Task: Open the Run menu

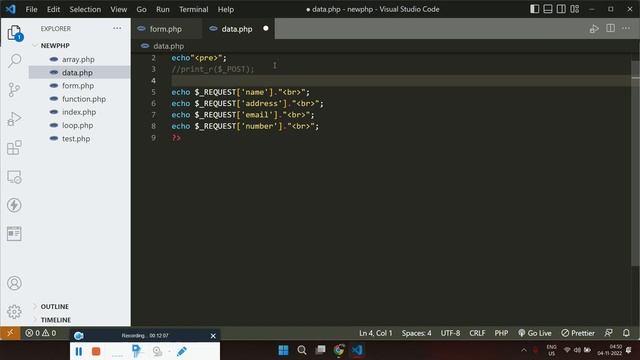Action: (162, 9)
